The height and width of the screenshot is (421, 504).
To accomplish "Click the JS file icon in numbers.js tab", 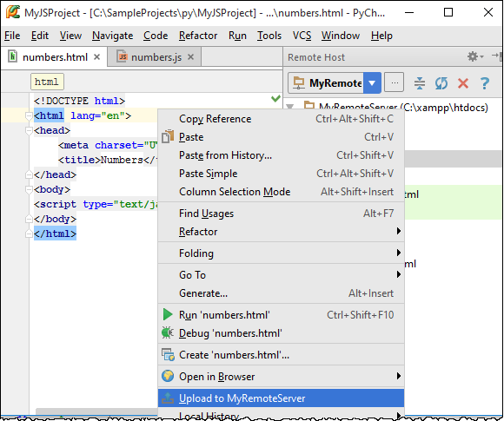I will (x=122, y=56).
